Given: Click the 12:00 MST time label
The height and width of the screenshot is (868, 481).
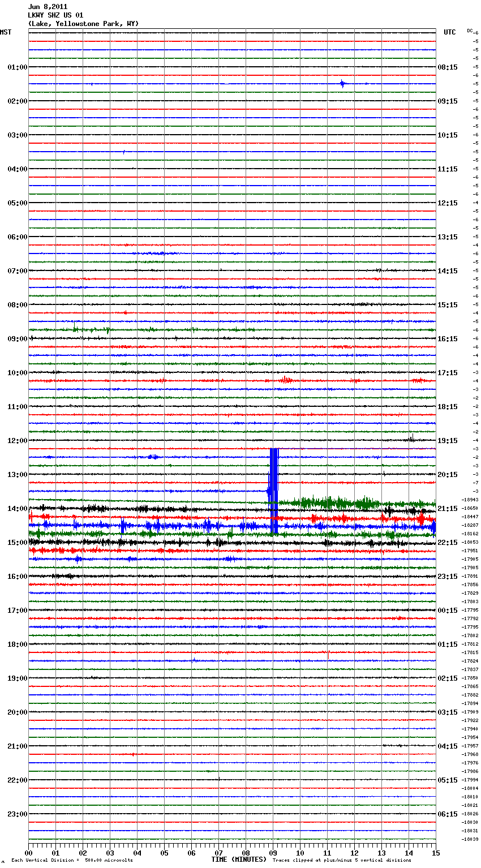Looking at the screenshot, I should [x=17, y=441].
